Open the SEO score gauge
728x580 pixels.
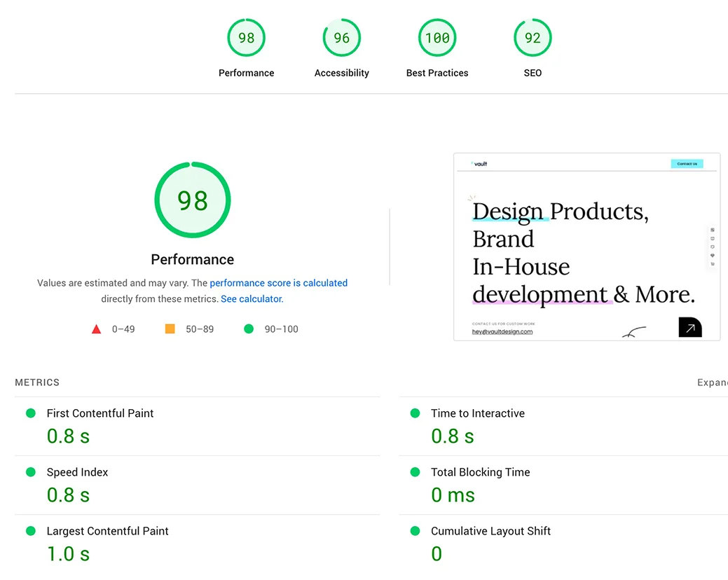(x=533, y=38)
